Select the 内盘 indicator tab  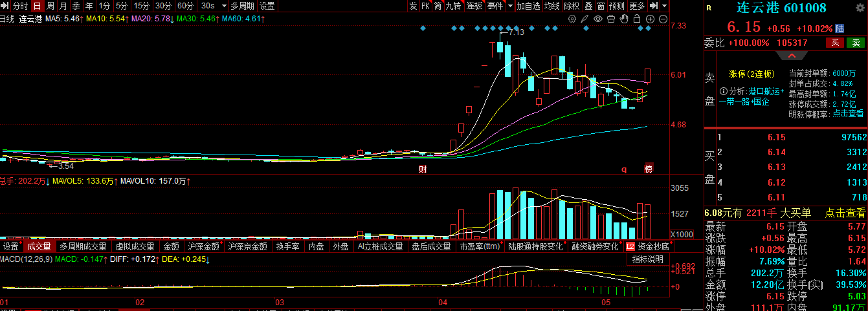[x=317, y=246]
